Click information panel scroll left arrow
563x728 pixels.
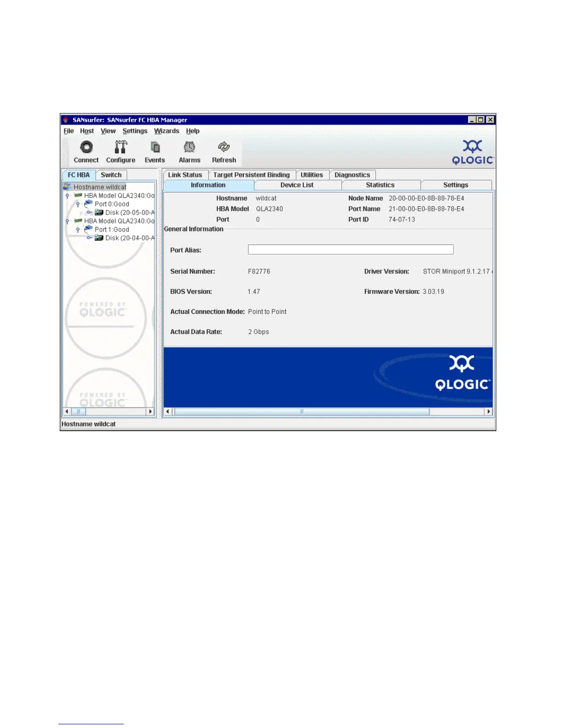tap(167, 412)
